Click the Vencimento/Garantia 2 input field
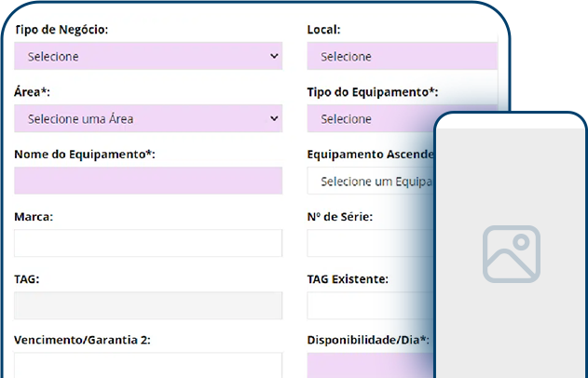Screen dimensions: 588x378 click(148, 365)
